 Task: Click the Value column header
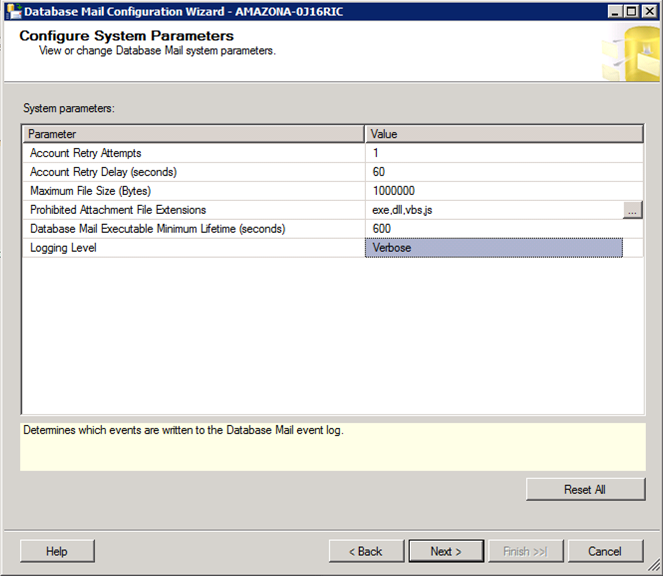pos(504,134)
